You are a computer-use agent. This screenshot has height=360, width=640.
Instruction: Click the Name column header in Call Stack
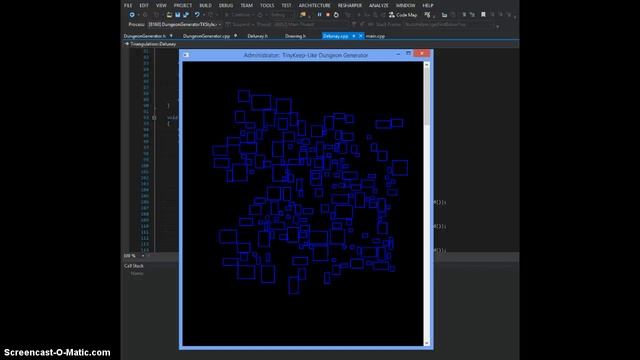[137, 273]
